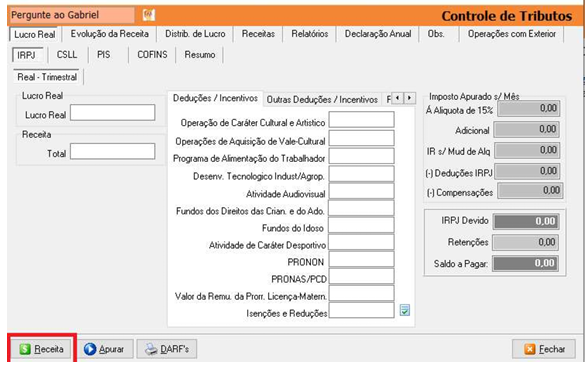This screenshot has width=588, height=365.
Task: Open Outras Deduções / Incentivos tab
Action: point(322,99)
